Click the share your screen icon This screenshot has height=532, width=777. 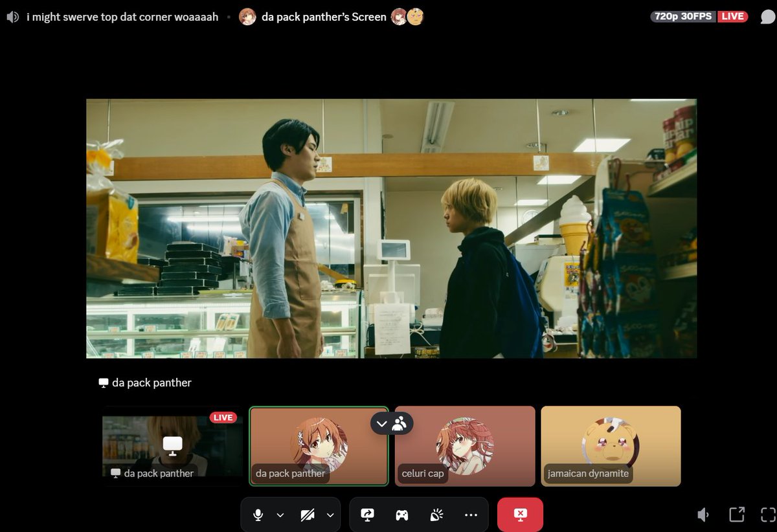(x=367, y=515)
